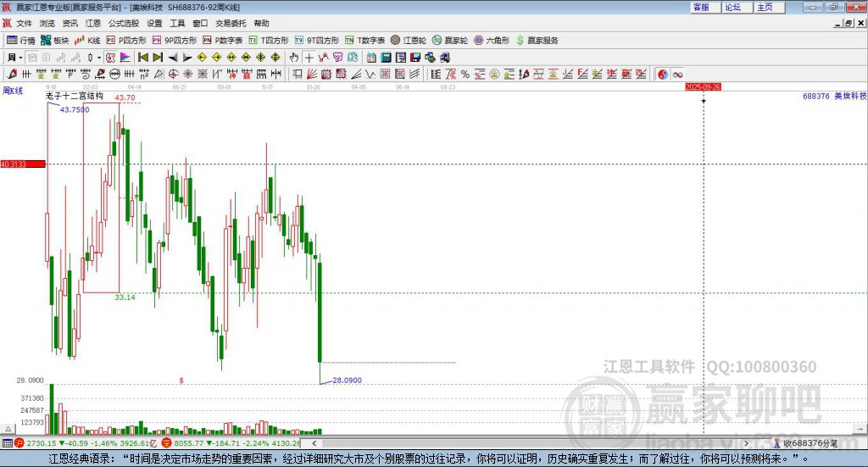Switch to the K线 chart
The width and height of the screenshot is (868, 467).
[x=88, y=41]
